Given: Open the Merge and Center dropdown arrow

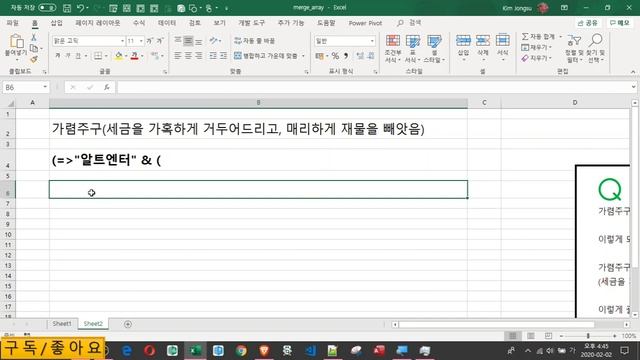Looking at the screenshot, I should pos(303,56).
